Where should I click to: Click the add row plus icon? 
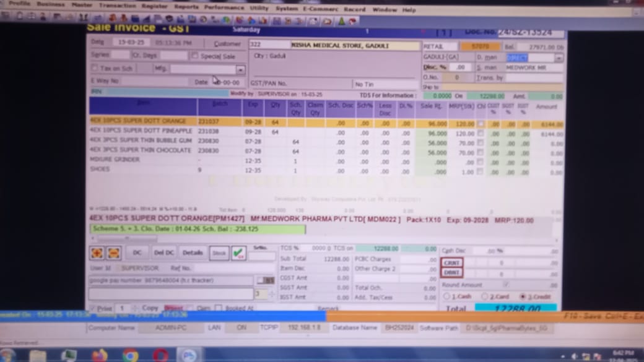pyautogui.click(x=97, y=253)
